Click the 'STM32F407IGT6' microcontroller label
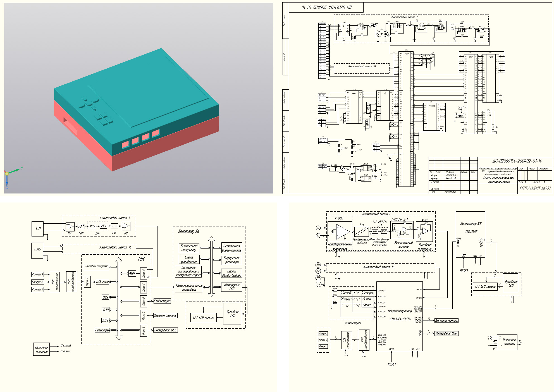554x392 pixels. (400, 319)
